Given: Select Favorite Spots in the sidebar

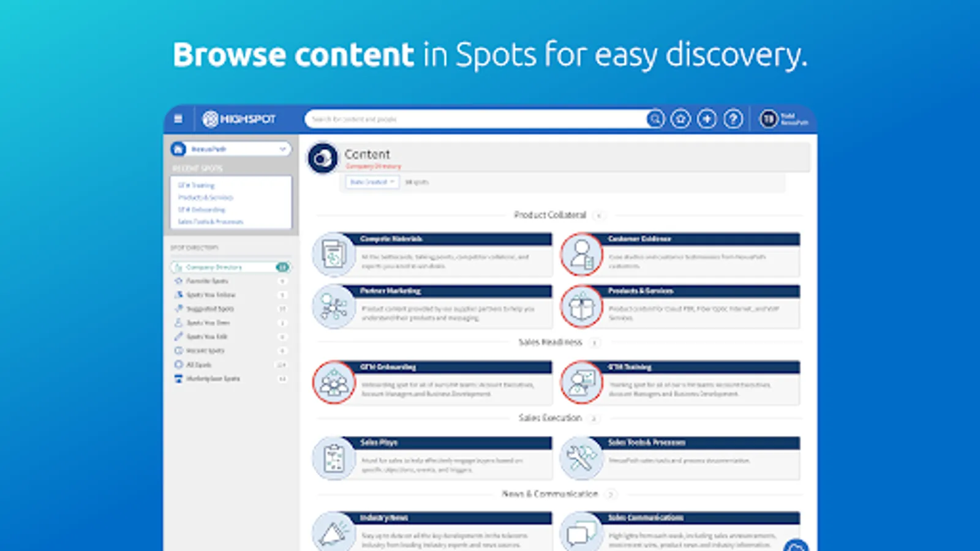Looking at the screenshot, I should pyautogui.click(x=230, y=281).
